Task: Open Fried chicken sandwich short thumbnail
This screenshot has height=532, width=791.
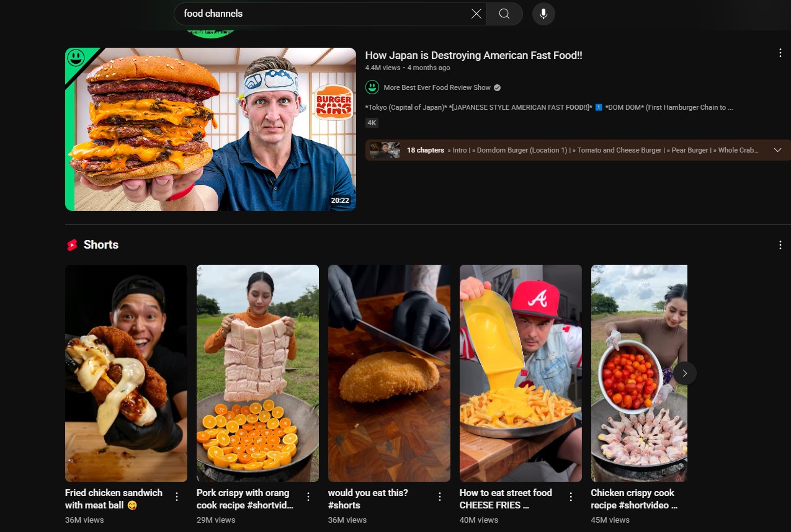Action: coord(126,373)
